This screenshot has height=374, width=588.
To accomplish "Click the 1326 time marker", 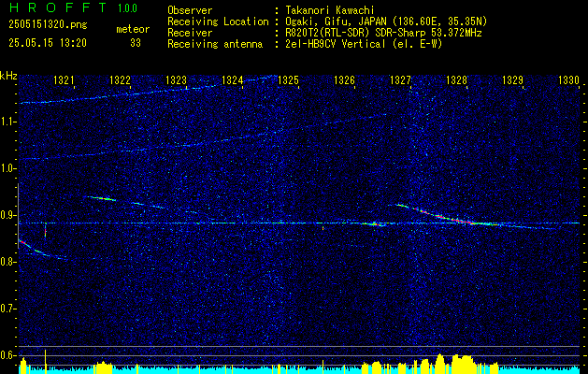I will pyautogui.click(x=344, y=79).
